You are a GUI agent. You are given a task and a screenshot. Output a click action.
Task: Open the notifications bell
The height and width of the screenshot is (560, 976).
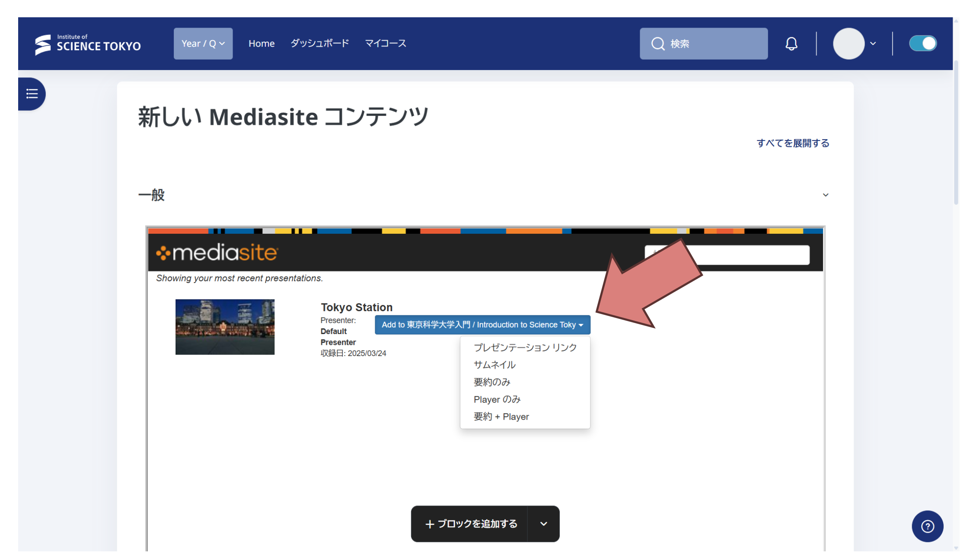point(791,44)
